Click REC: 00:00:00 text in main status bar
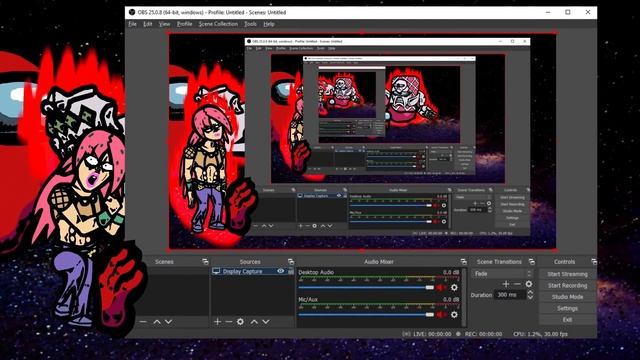Image resolution: width=640 pixels, height=360 pixels. 484,334
